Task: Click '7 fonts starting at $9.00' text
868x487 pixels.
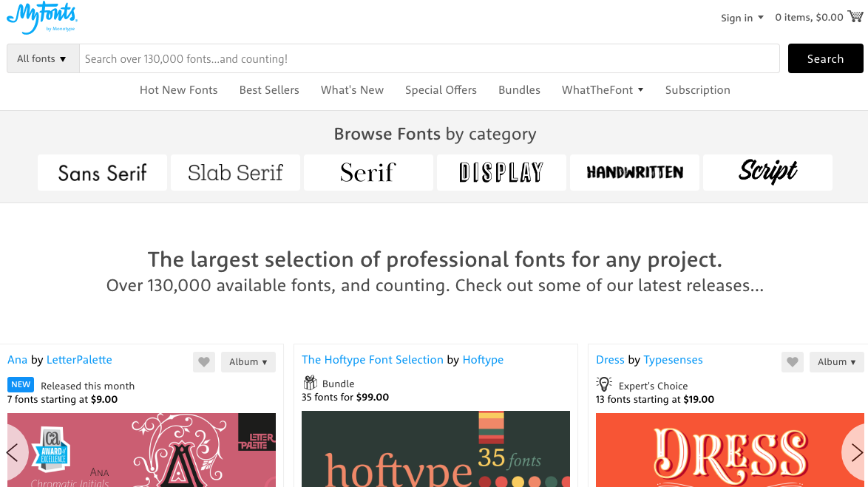Action: click(x=63, y=399)
